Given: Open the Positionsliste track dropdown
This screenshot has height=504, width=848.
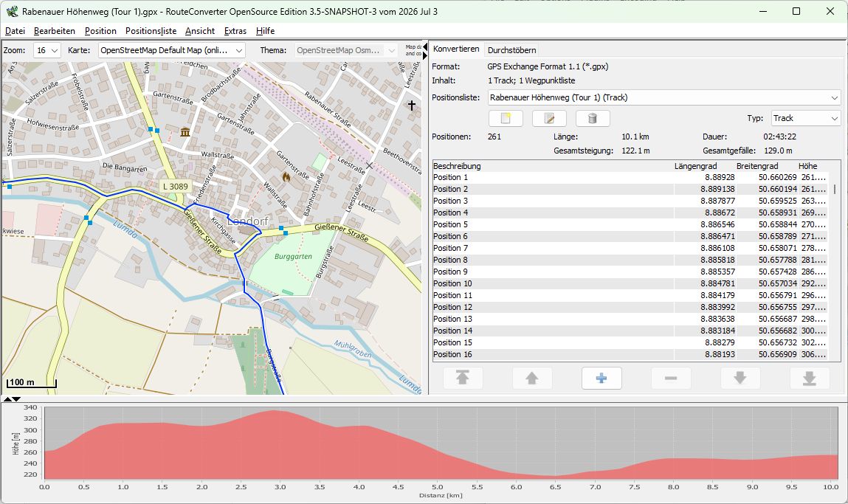Looking at the screenshot, I should tap(664, 98).
